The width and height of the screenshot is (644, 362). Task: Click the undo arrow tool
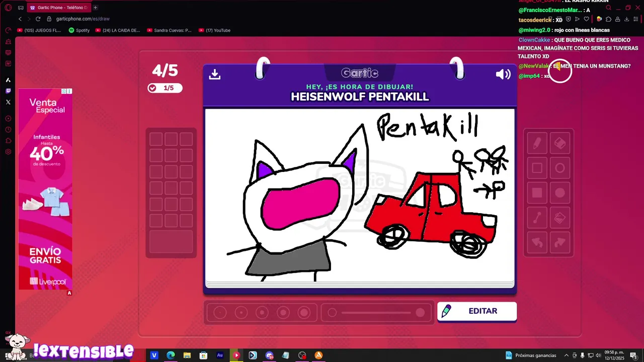[x=537, y=242]
